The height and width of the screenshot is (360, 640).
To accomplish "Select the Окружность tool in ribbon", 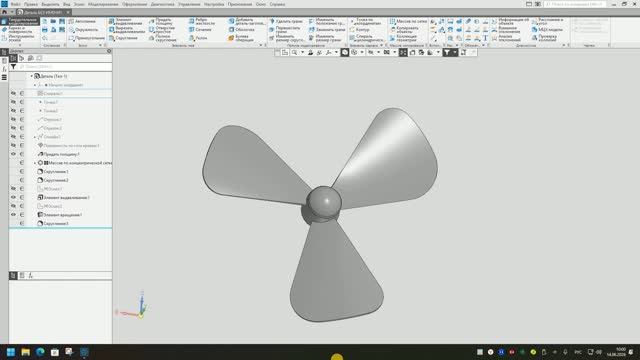I will (84, 30).
